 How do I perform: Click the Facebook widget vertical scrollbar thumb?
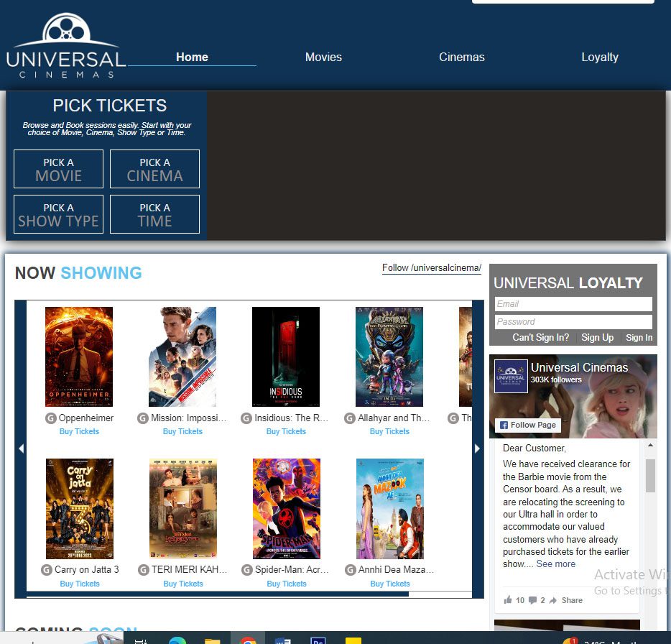click(650, 476)
